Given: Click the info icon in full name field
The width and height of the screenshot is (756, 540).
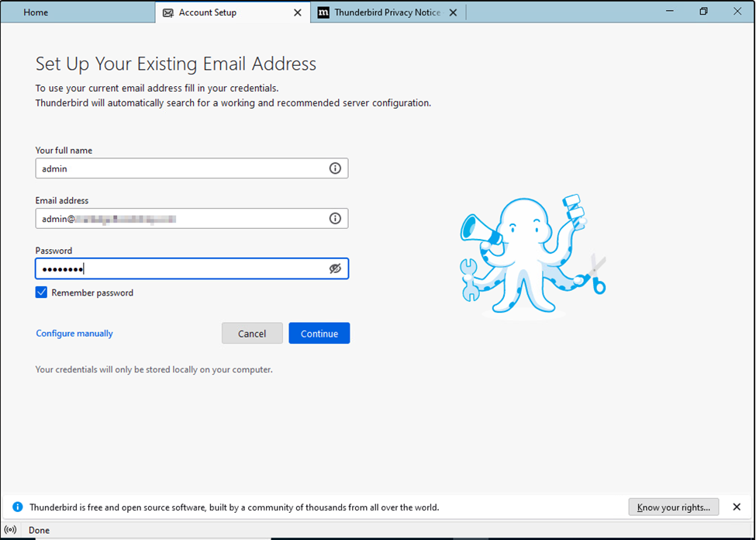Looking at the screenshot, I should (335, 168).
